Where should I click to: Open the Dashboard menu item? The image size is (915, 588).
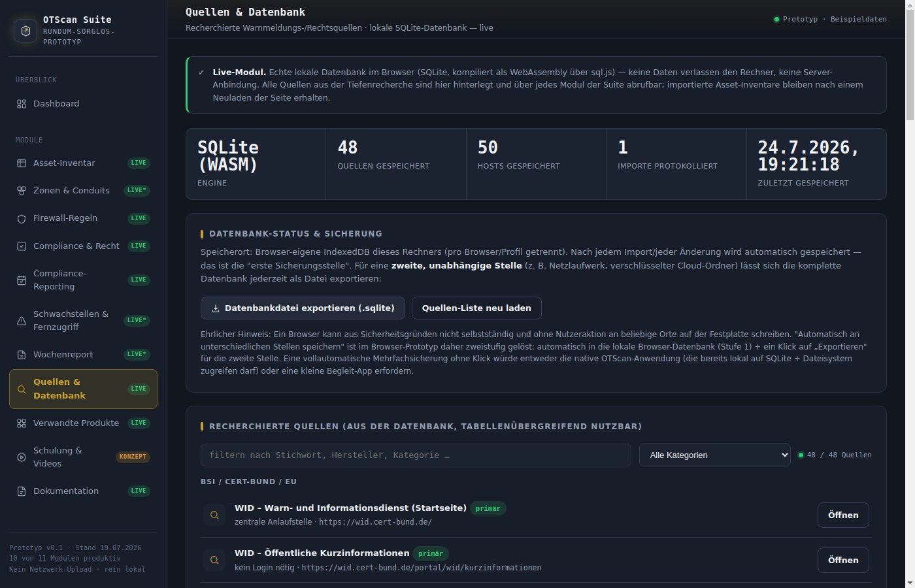click(x=83, y=104)
